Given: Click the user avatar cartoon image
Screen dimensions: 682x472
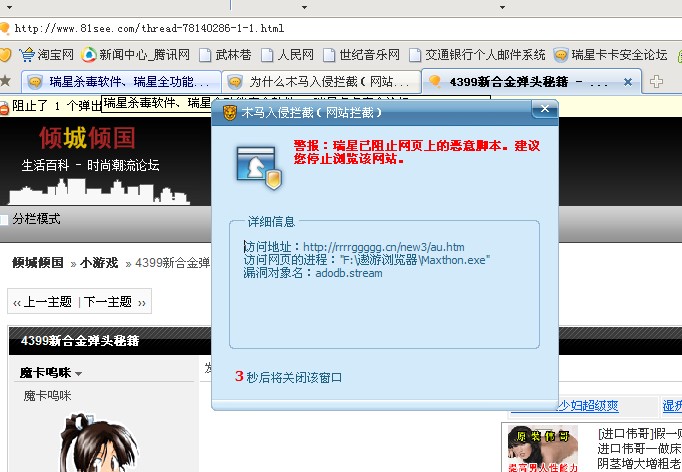Looking at the screenshot, I should click(98, 442).
